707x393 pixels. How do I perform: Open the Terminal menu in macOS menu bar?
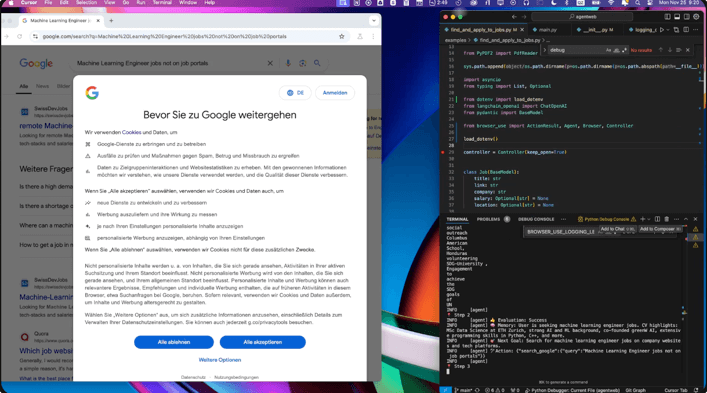[162, 3]
